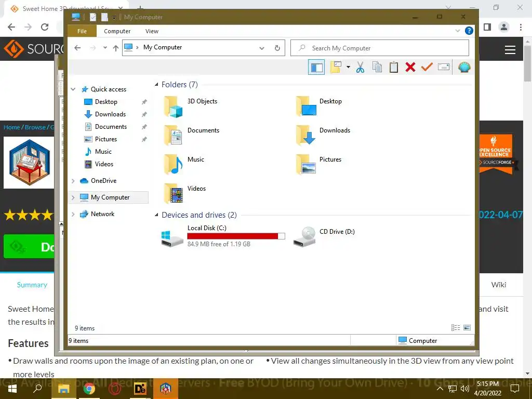Click the Windows Start button

[12, 389]
